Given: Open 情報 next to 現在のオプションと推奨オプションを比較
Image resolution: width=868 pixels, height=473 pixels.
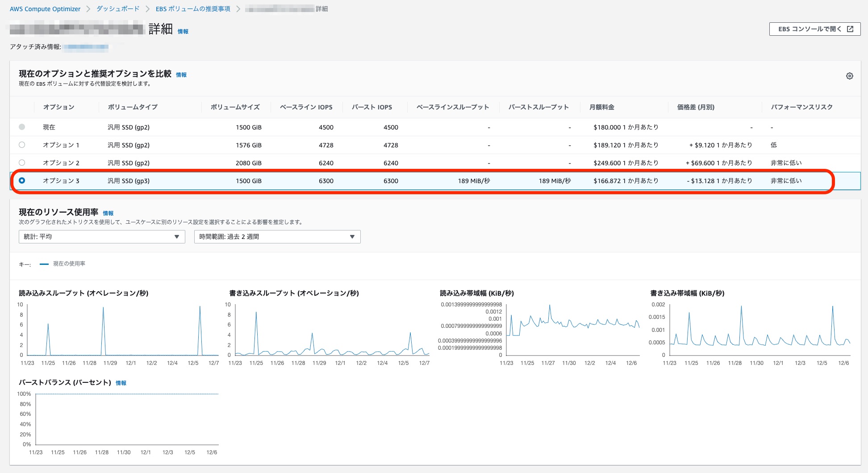Looking at the screenshot, I should (x=180, y=75).
